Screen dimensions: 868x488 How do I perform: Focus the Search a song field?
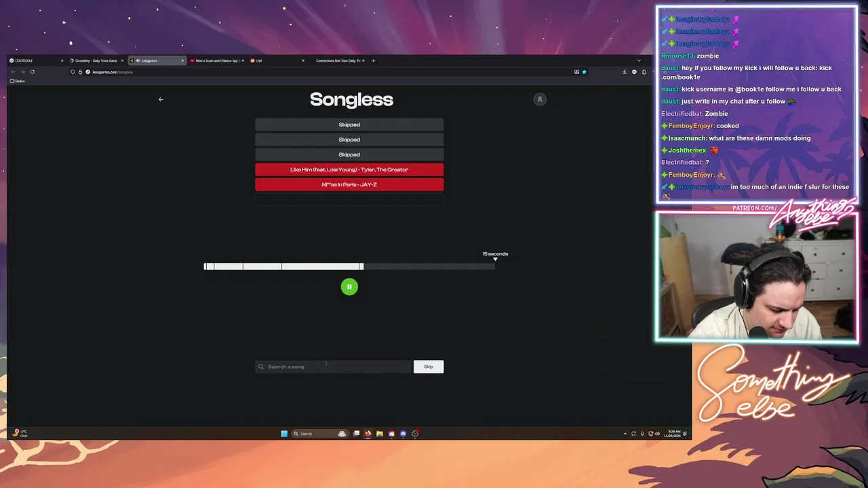(334, 367)
